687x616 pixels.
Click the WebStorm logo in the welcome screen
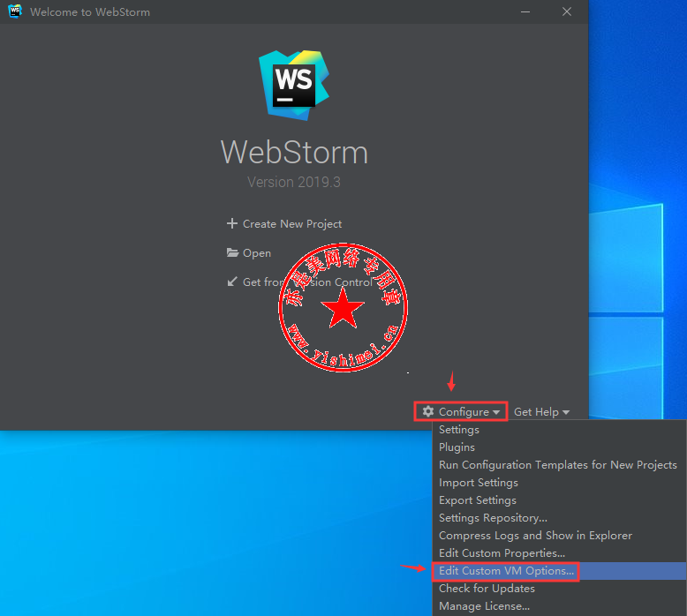pyautogui.click(x=294, y=86)
